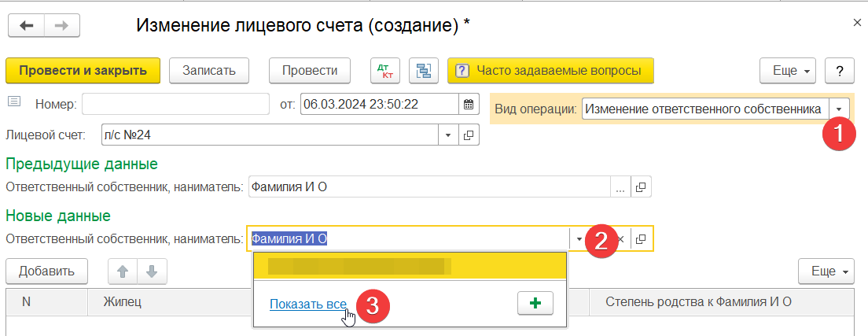The width and height of the screenshot is (868, 336).
Task: Go forward with the right arrow button
Action: 61,25
